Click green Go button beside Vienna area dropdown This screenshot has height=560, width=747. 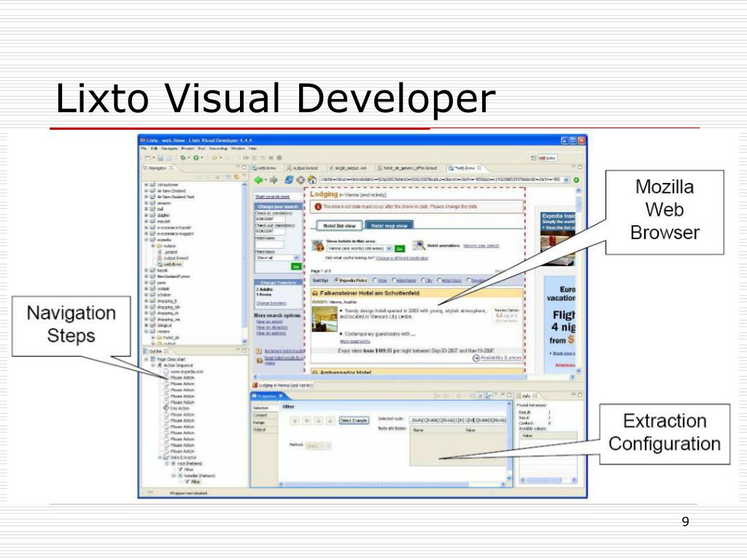(x=400, y=249)
